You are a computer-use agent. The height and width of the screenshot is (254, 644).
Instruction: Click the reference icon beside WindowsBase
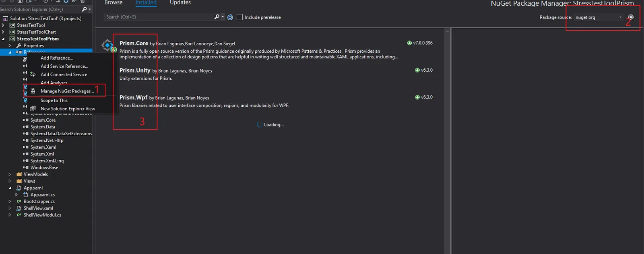point(26,167)
